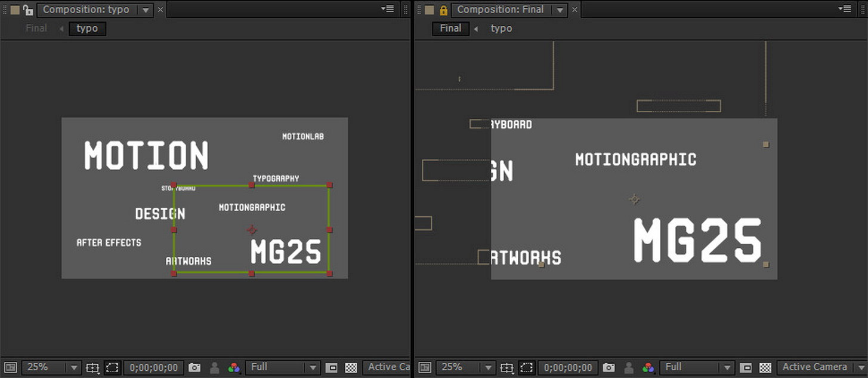The width and height of the screenshot is (868, 378).
Task: Click bottom-left handle of green selection box
Action: click(x=174, y=273)
